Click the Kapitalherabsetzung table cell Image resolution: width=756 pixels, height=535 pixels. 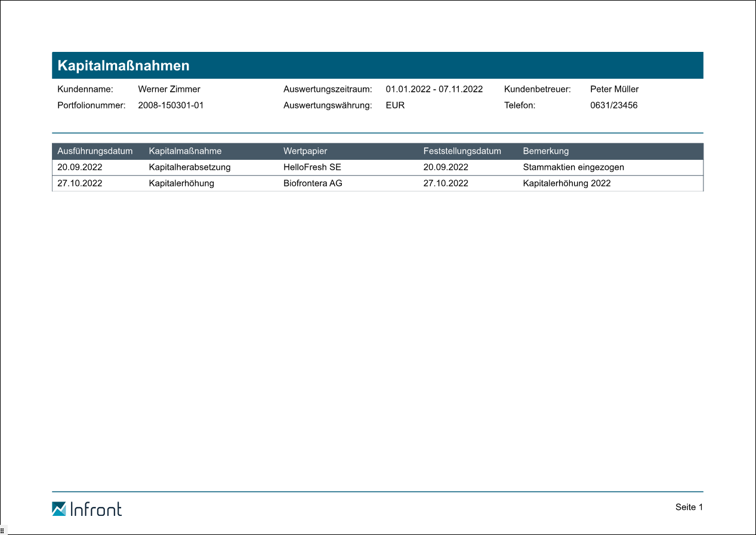coord(189,167)
